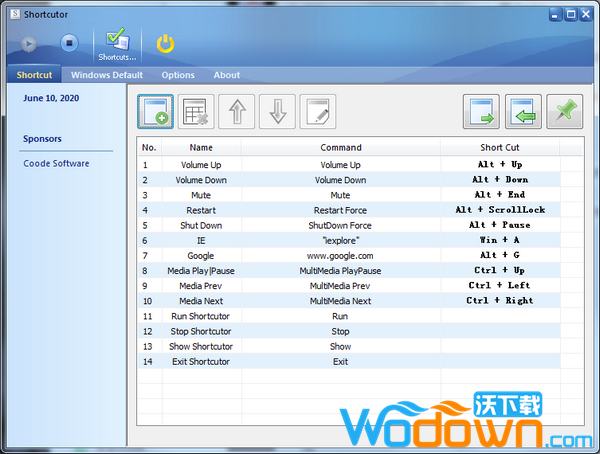Click the Add new shortcut icon
This screenshot has height=454, width=600.
point(155,112)
